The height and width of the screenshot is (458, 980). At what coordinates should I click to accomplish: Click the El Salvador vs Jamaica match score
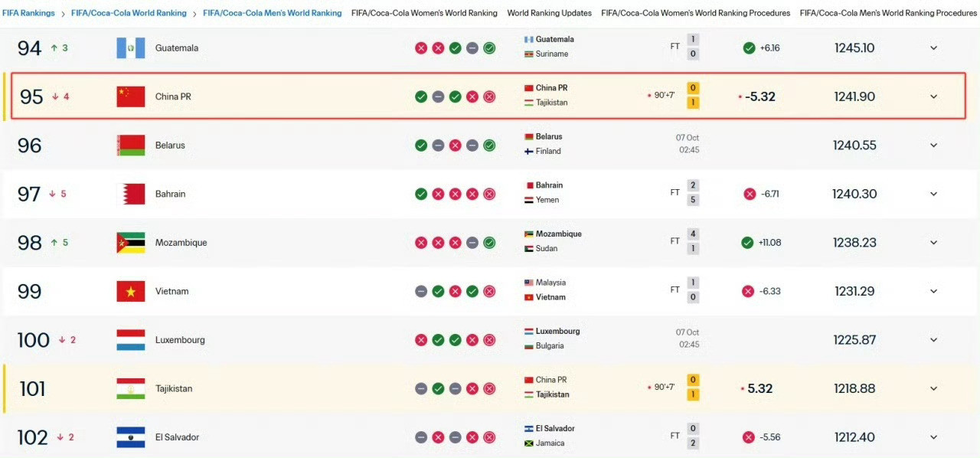click(693, 437)
